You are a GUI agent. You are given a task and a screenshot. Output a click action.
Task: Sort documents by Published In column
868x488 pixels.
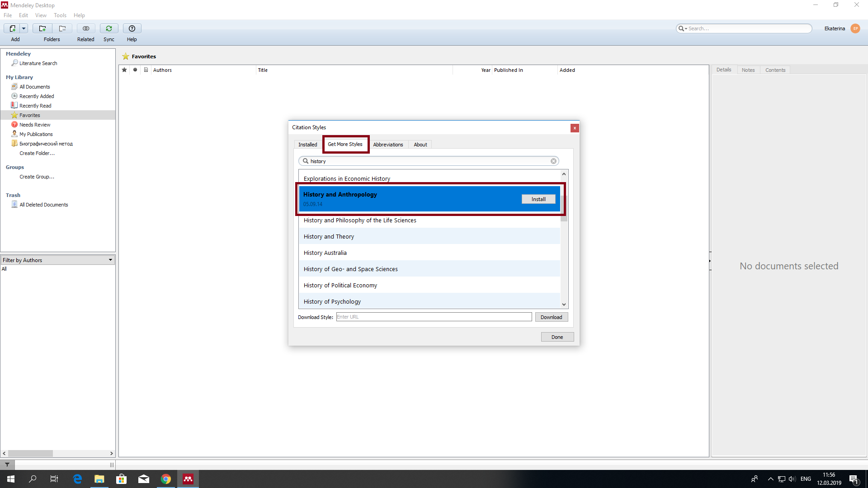pos(509,70)
